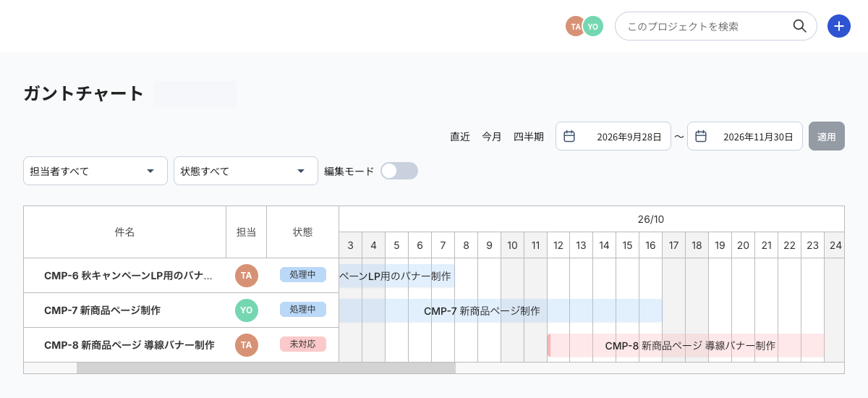Select the 四半期 range option
The height and width of the screenshot is (398, 868).
[x=529, y=136]
